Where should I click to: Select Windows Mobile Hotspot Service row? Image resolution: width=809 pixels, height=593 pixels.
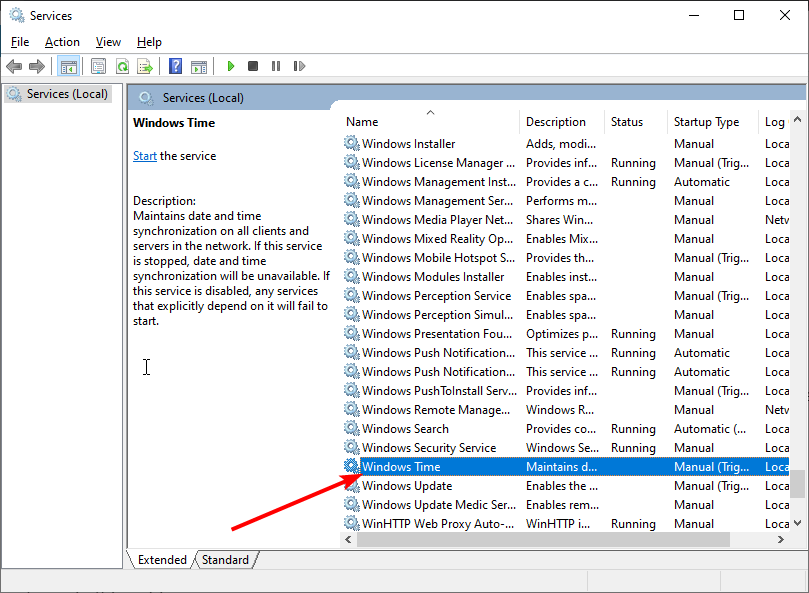pyautogui.click(x=566, y=258)
